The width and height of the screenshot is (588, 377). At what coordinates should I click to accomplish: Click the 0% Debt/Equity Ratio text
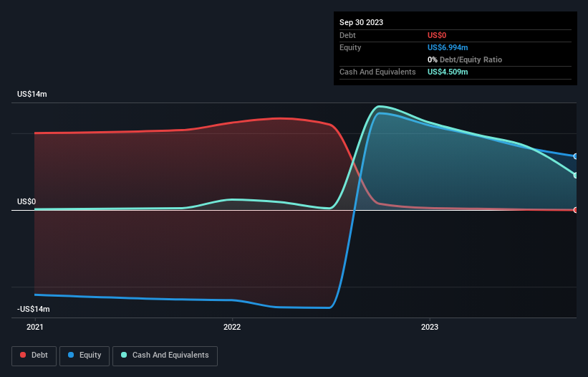pyautogui.click(x=465, y=59)
